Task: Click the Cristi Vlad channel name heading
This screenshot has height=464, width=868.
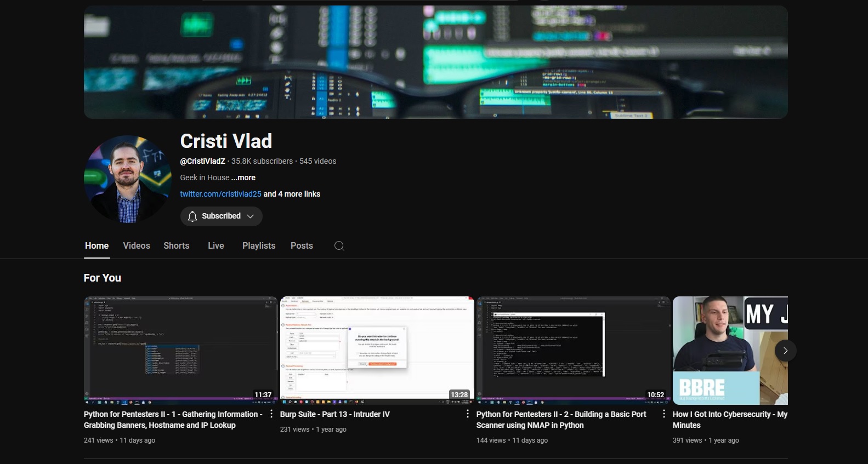Action: coord(226,141)
